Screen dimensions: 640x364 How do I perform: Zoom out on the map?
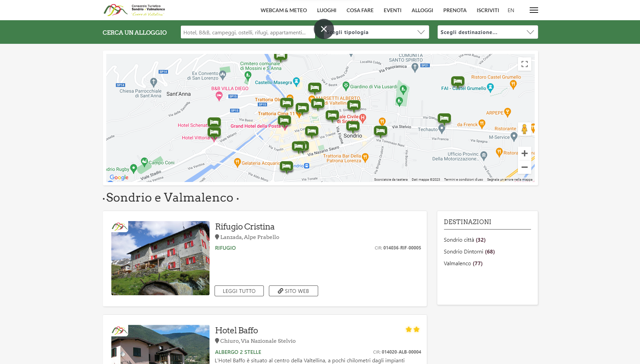(x=524, y=167)
